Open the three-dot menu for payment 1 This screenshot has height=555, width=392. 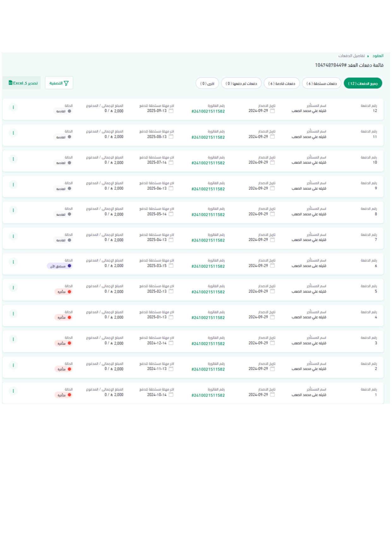click(x=13, y=391)
